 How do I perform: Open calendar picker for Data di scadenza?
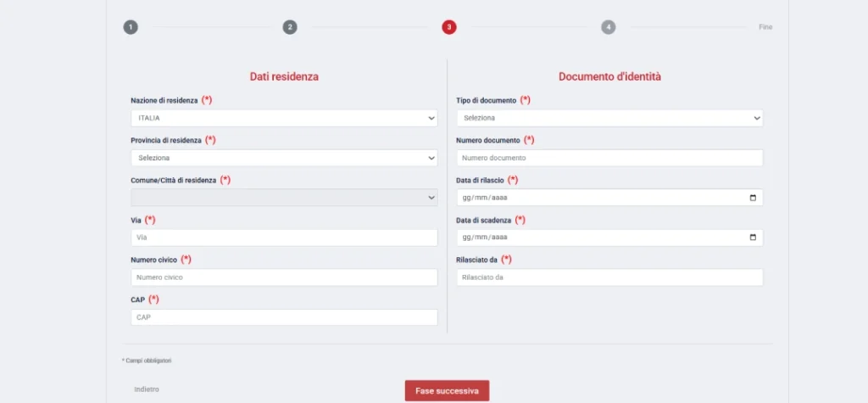point(753,238)
